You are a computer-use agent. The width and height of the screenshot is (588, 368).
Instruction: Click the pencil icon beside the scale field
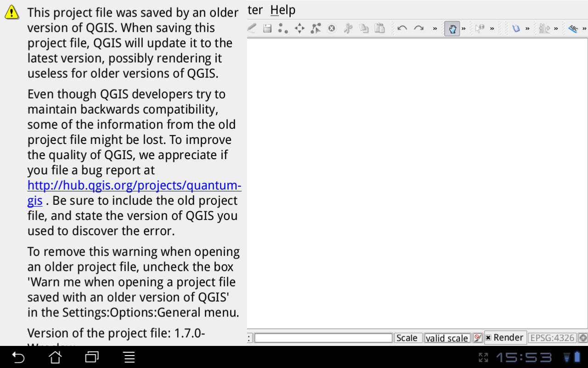pos(478,338)
